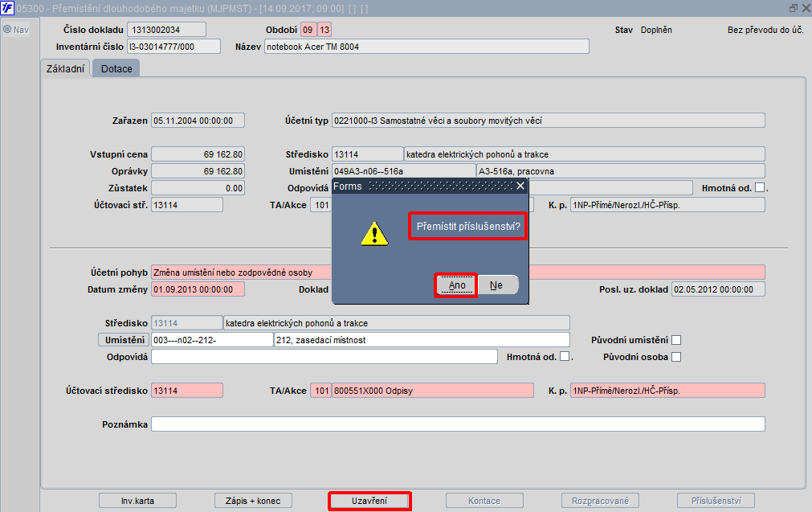Open the Umístění lookup button
This screenshot has width=812, height=512.
[124, 340]
